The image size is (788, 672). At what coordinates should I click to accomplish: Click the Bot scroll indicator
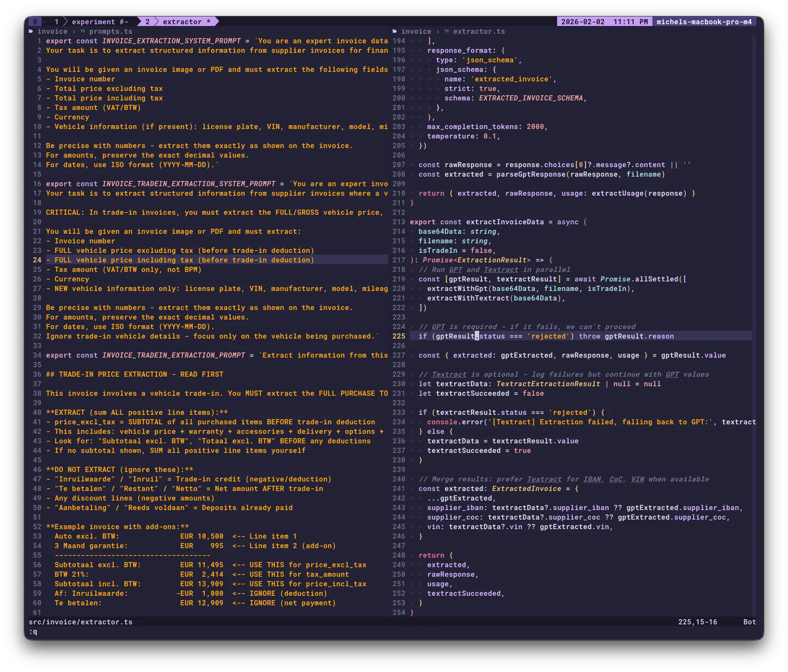pyautogui.click(x=750, y=622)
